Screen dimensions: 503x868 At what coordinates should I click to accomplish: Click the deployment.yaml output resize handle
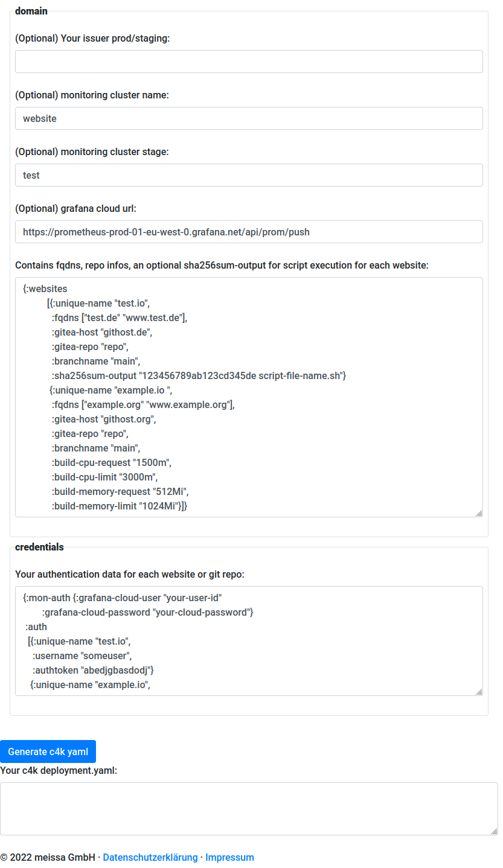tap(493, 831)
